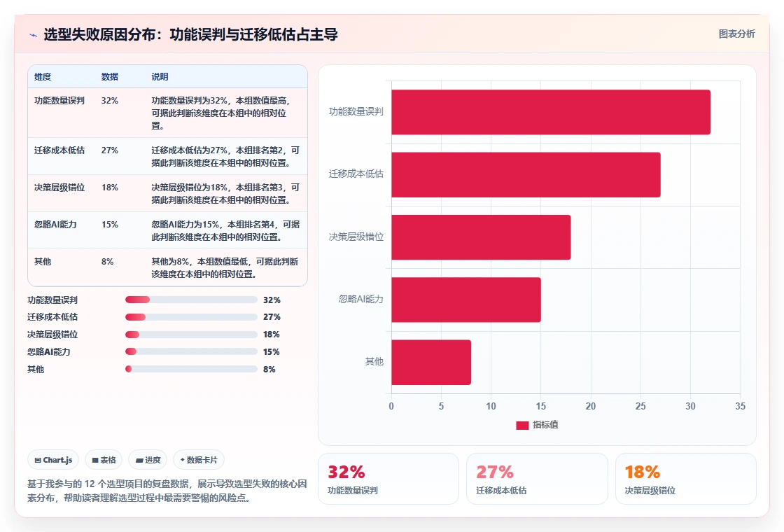Click the description mentioning 本组排名第4
This screenshot has height=532, width=784.
tap(225, 230)
